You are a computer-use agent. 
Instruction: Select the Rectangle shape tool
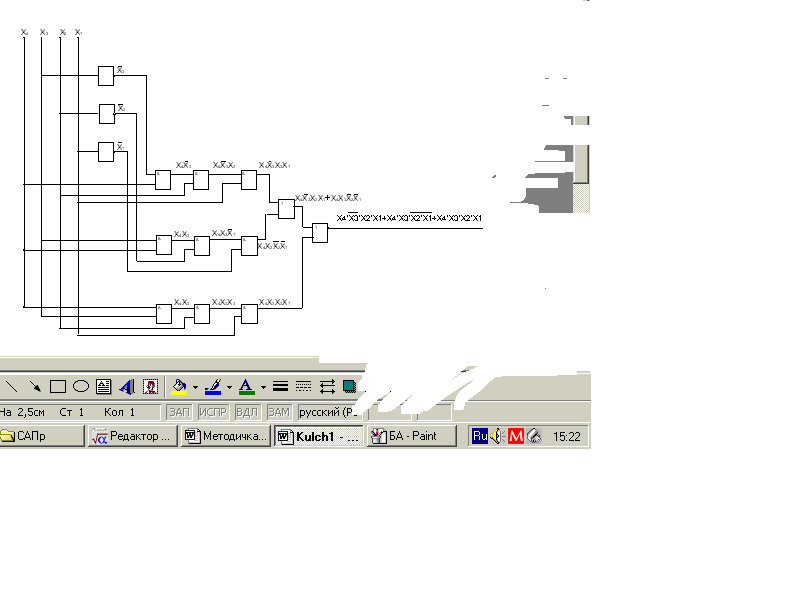(58, 387)
